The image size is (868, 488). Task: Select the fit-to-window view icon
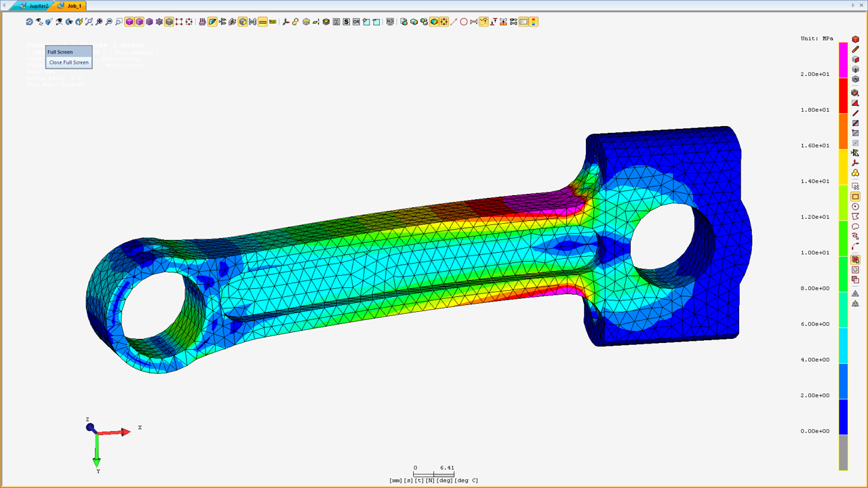coord(89,22)
